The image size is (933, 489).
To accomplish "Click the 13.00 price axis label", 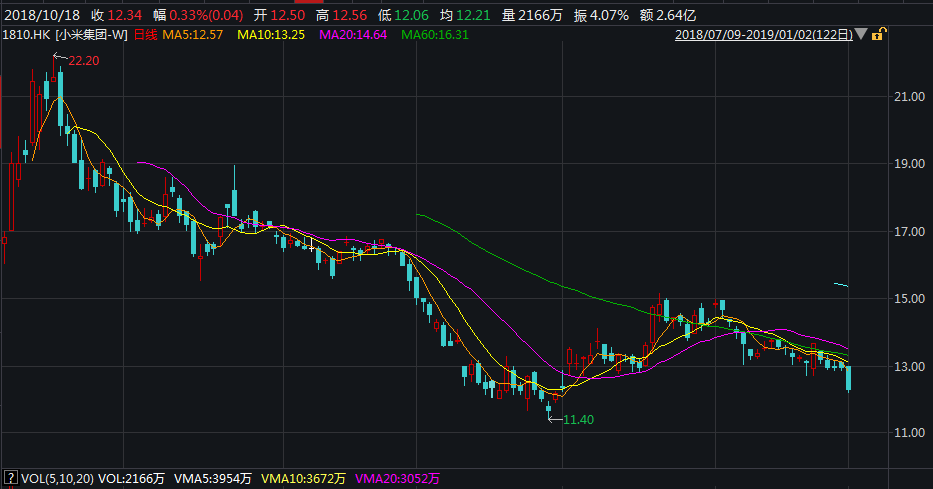I will pyautogui.click(x=910, y=366).
